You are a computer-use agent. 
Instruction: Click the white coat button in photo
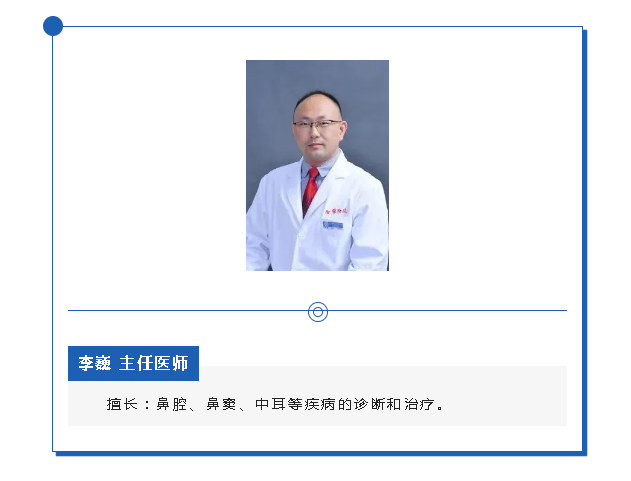300,233
